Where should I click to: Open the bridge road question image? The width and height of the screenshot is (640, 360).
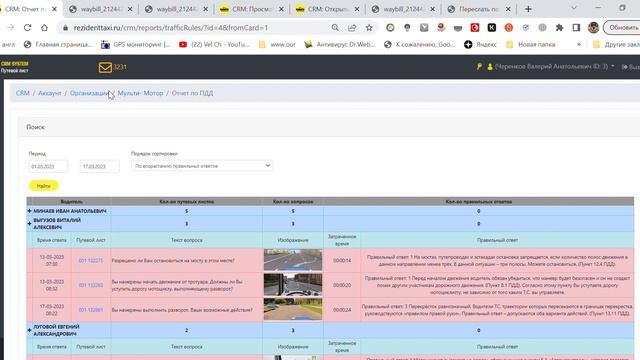[x=293, y=260]
